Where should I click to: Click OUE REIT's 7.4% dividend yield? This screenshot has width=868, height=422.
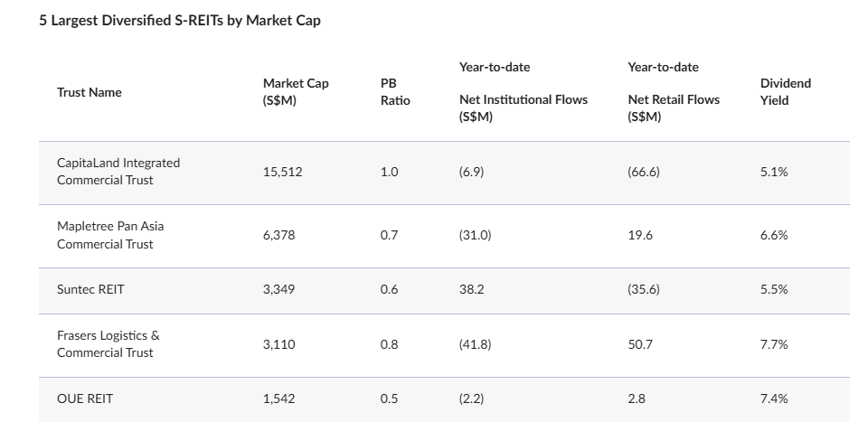pyautogui.click(x=774, y=399)
